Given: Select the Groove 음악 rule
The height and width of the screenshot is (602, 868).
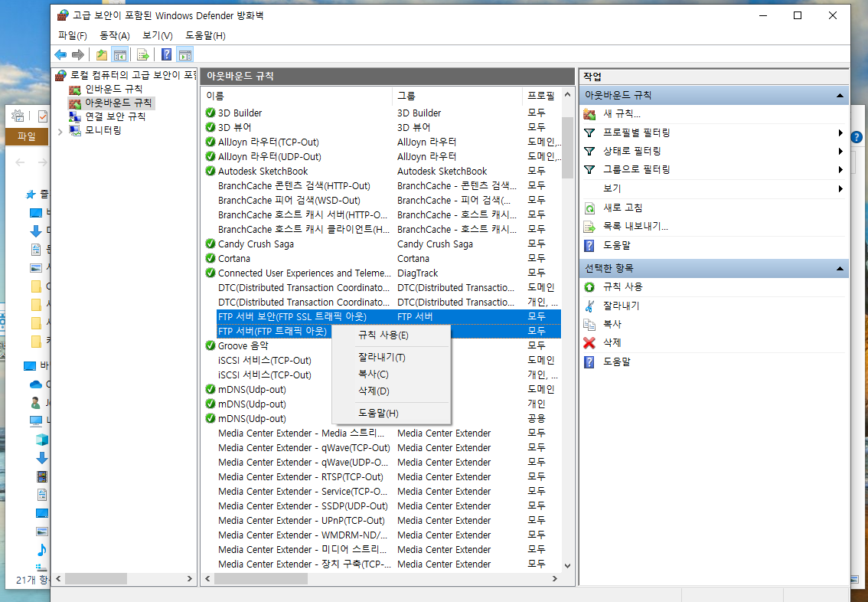Looking at the screenshot, I should 243,345.
